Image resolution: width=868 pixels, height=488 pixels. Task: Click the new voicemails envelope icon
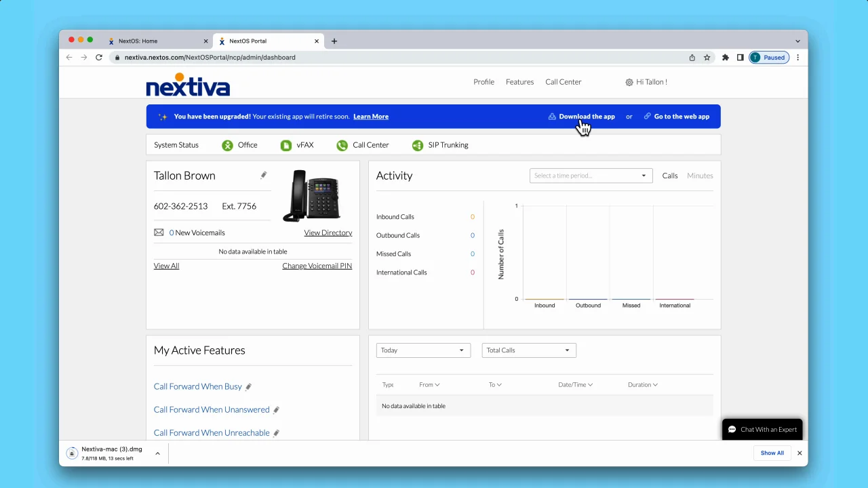[x=159, y=232]
